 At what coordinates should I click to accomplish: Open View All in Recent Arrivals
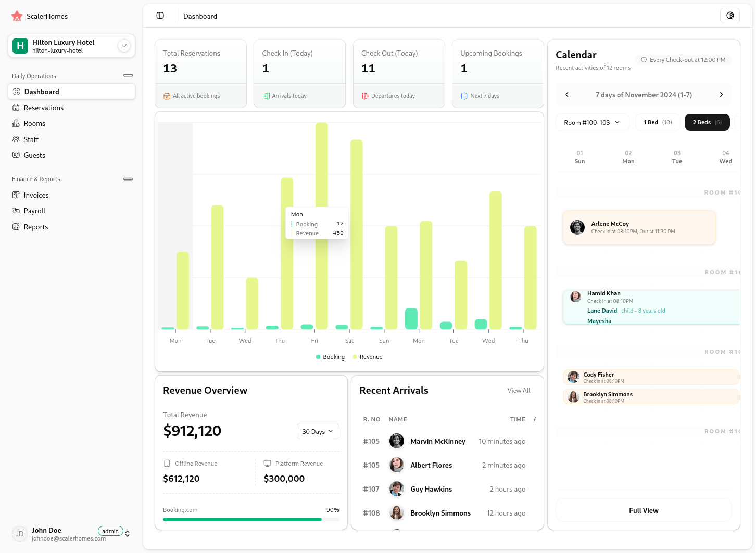coord(519,390)
